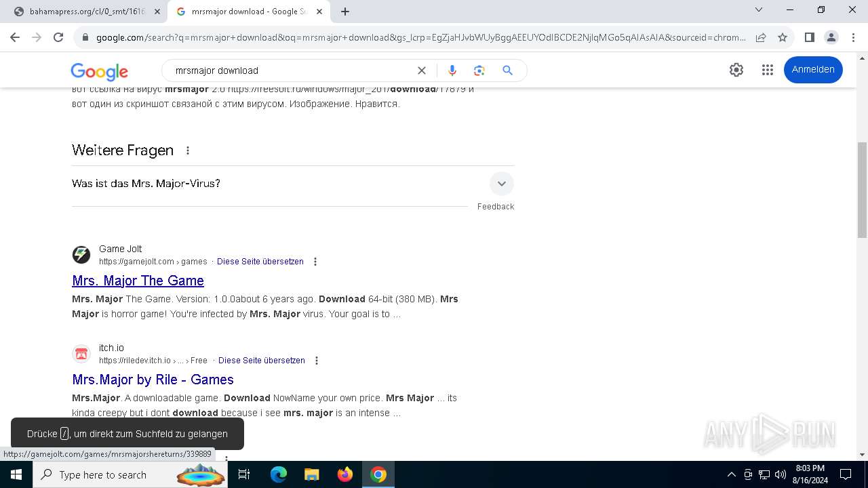Click the page vertical scrollbar thumb
This screenshot has width=868, height=488.
click(862, 190)
